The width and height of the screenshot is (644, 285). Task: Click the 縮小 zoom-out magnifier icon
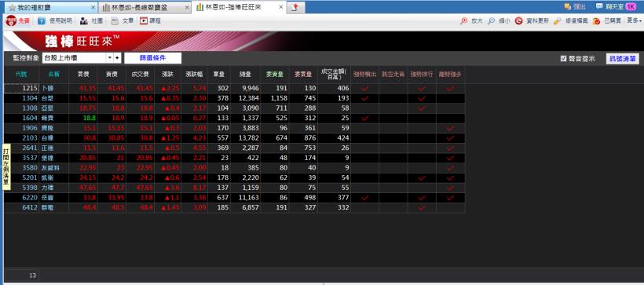pyautogui.click(x=491, y=21)
